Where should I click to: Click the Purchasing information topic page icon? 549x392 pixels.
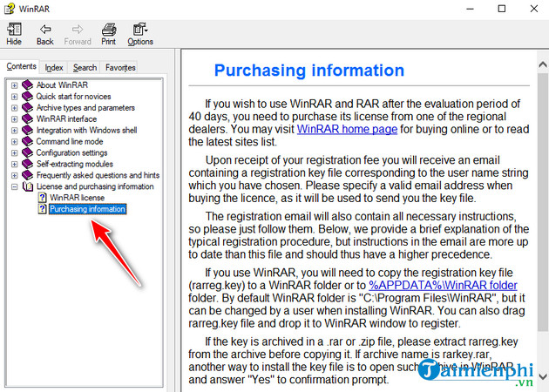coord(43,209)
